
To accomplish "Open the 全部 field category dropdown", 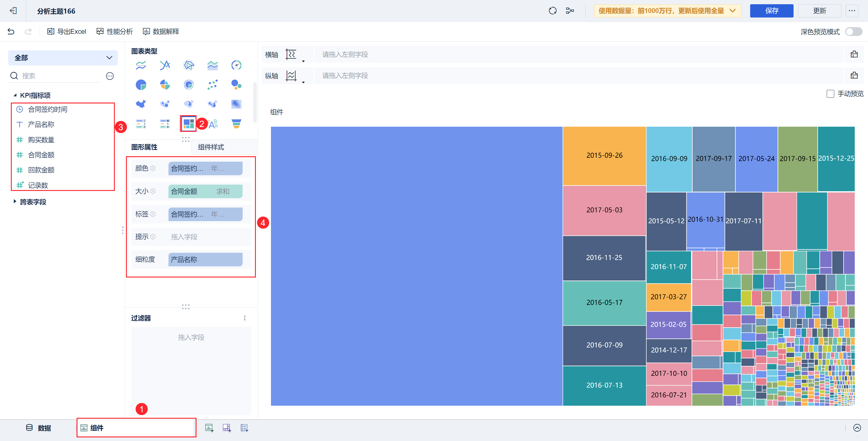I will point(63,58).
